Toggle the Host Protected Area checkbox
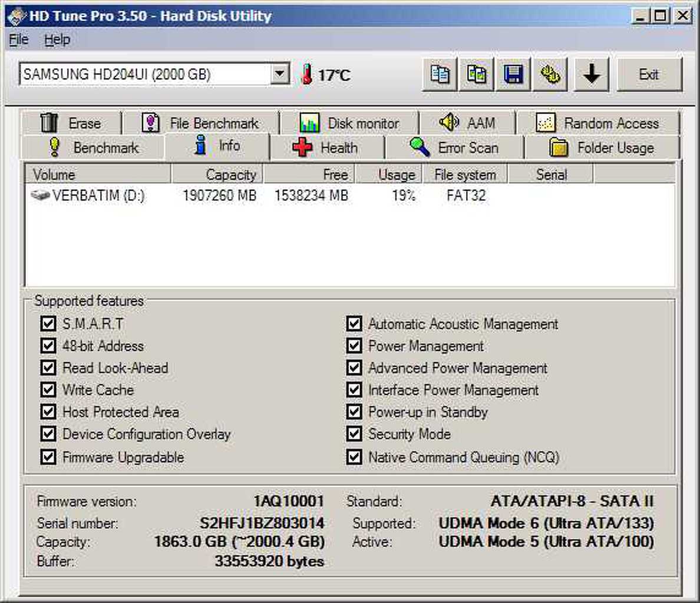The height and width of the screenshot is (603, 700). click(x=48, y=411)
